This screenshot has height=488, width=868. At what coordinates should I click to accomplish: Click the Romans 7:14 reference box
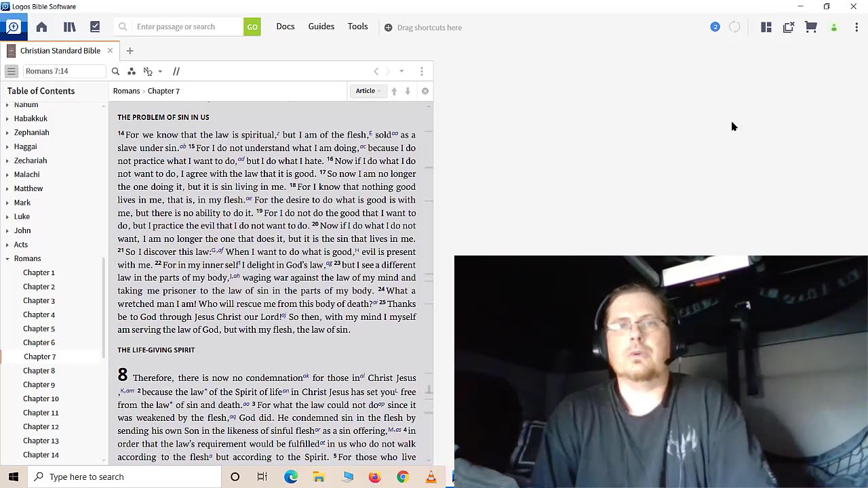click(x=64, y=71)
